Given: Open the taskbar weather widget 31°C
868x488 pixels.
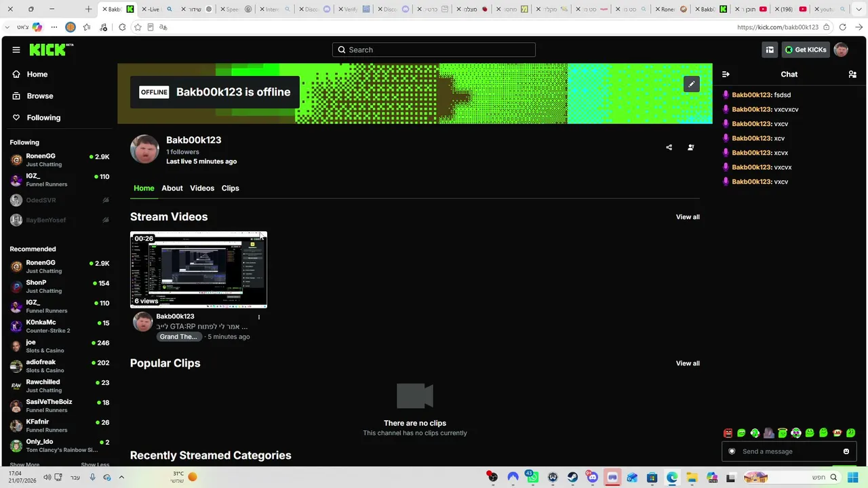Looking at the screenshot, I should pyautogui.click(x=184, y=477).
